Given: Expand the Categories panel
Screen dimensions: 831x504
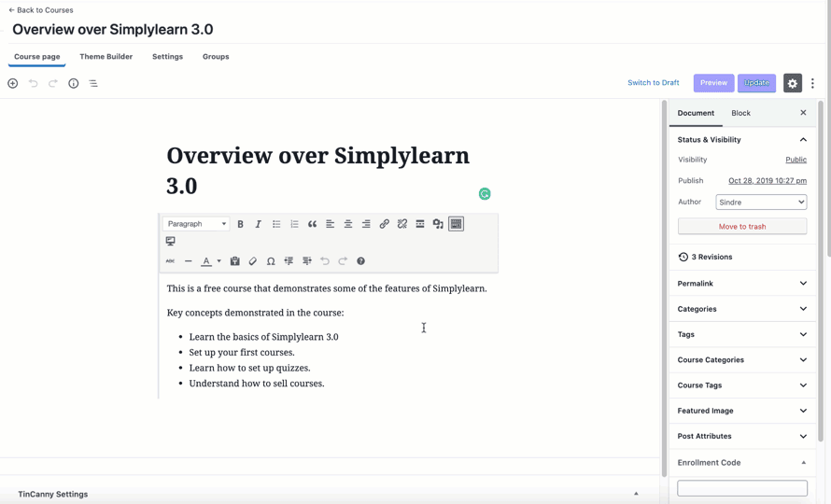Looking at the screenshot, I should tap(741, 309).
